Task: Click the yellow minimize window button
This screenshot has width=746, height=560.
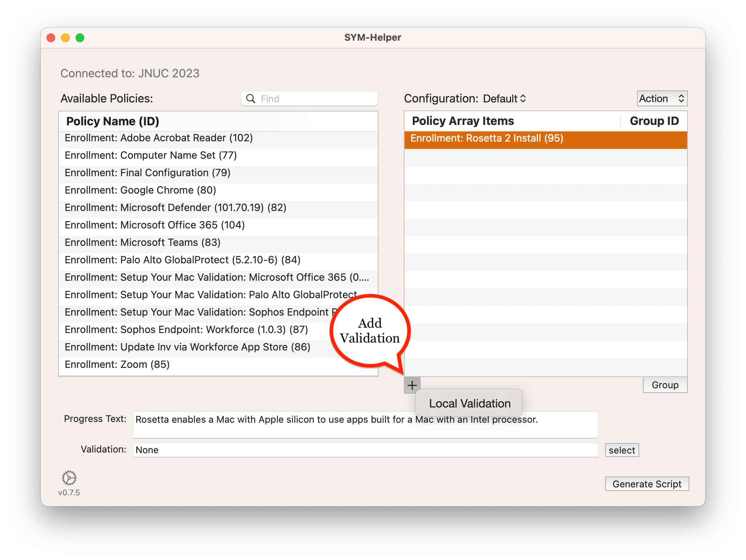Action: [x=65, y=38]
